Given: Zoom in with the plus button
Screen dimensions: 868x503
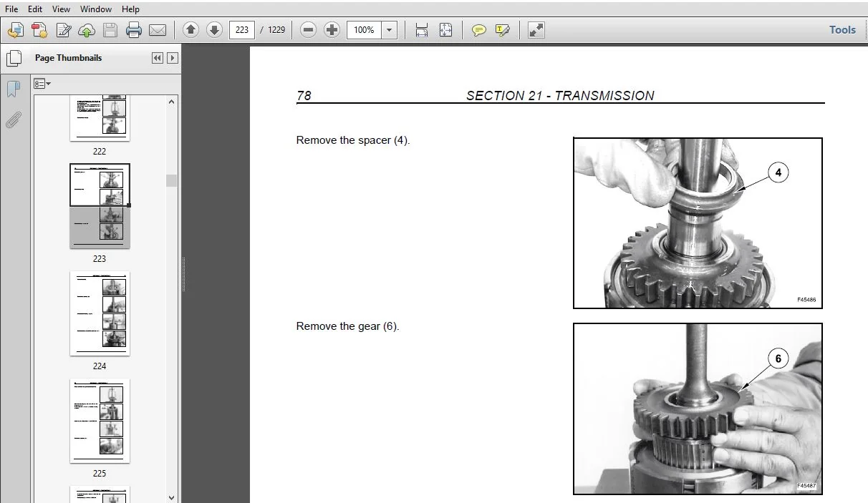Looking at the screenshot, I should coord(332,30).
